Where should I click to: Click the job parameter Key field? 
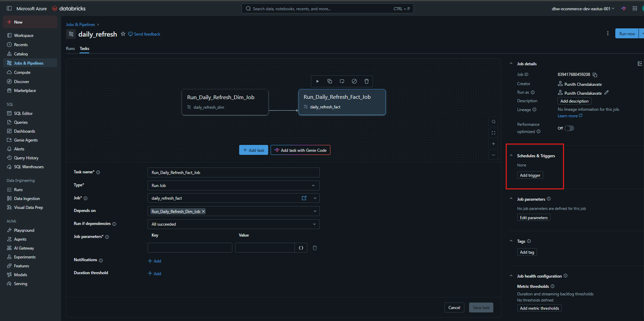tap(190, 248)
